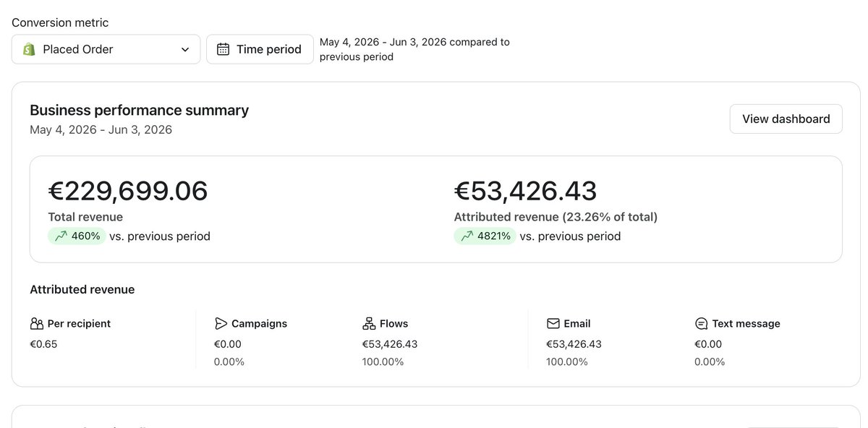Click the 460% change badge
Screen dimensions: 868x428
(x=77, y=236)
